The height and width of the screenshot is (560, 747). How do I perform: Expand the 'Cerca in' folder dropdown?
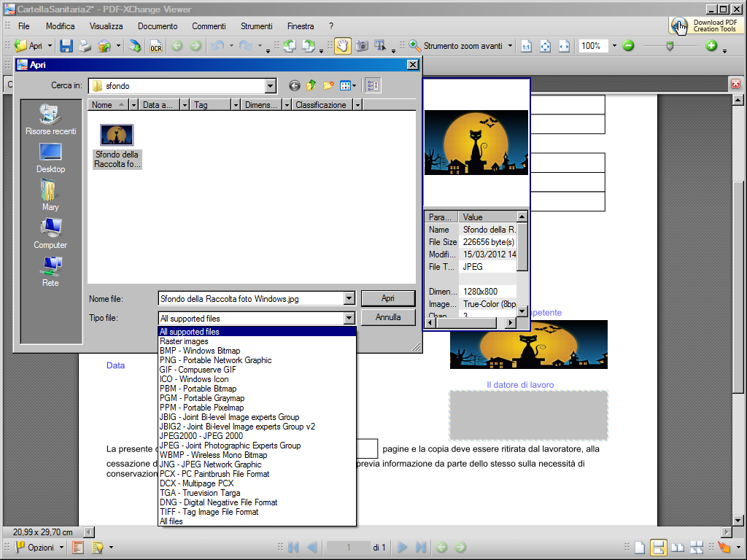tap(271, 86)
